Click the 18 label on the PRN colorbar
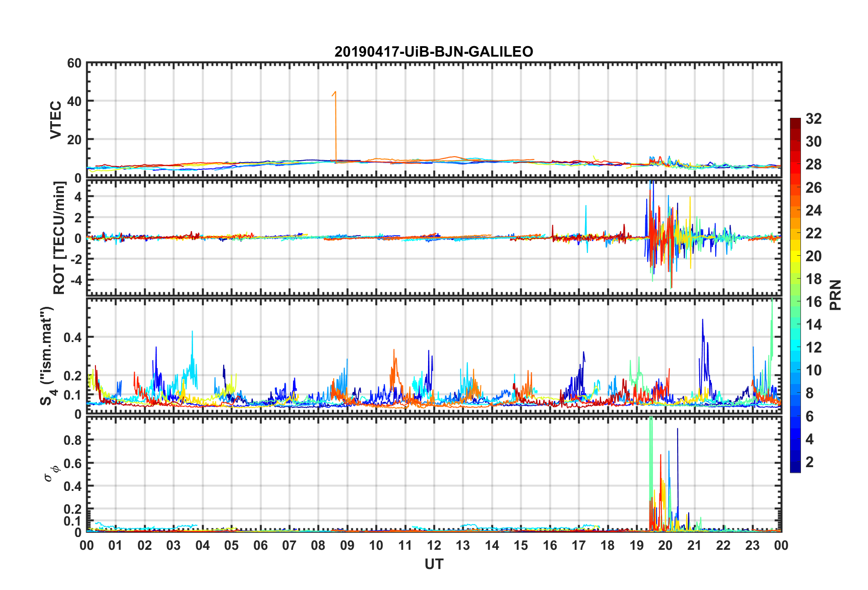 click(x=814, y=279)
